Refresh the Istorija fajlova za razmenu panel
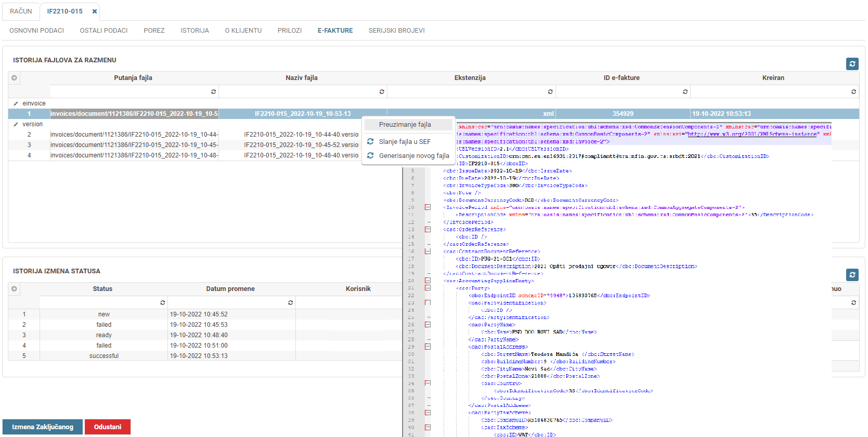868x437 pixels. [x=852, y=64]
